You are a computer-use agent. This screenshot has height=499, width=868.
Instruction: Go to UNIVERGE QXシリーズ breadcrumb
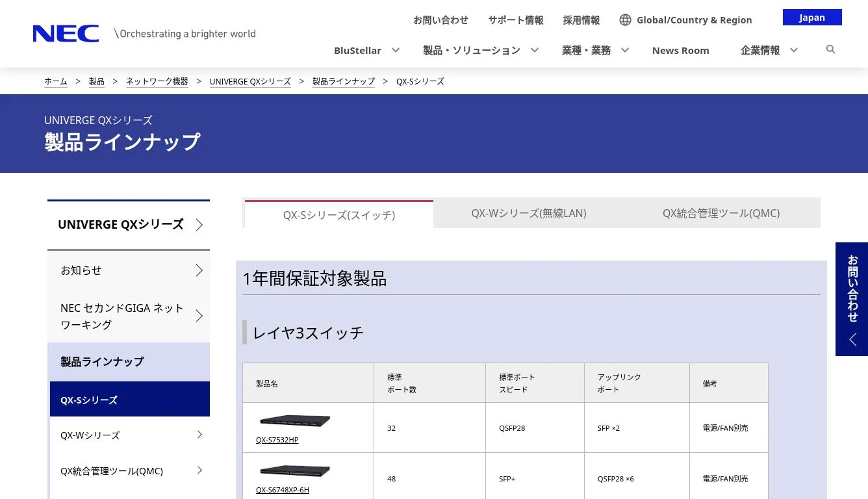(x=250, y=81)
